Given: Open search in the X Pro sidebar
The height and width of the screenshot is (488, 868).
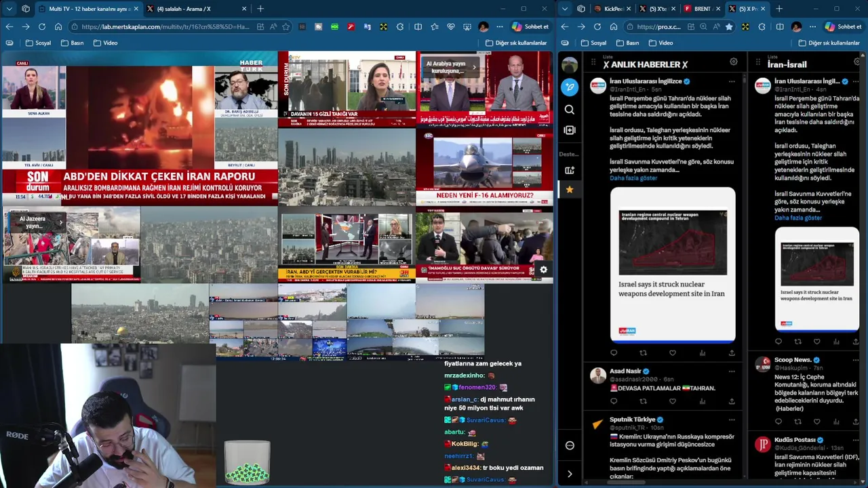Looking at the screenshot, I should click(570, 109).
